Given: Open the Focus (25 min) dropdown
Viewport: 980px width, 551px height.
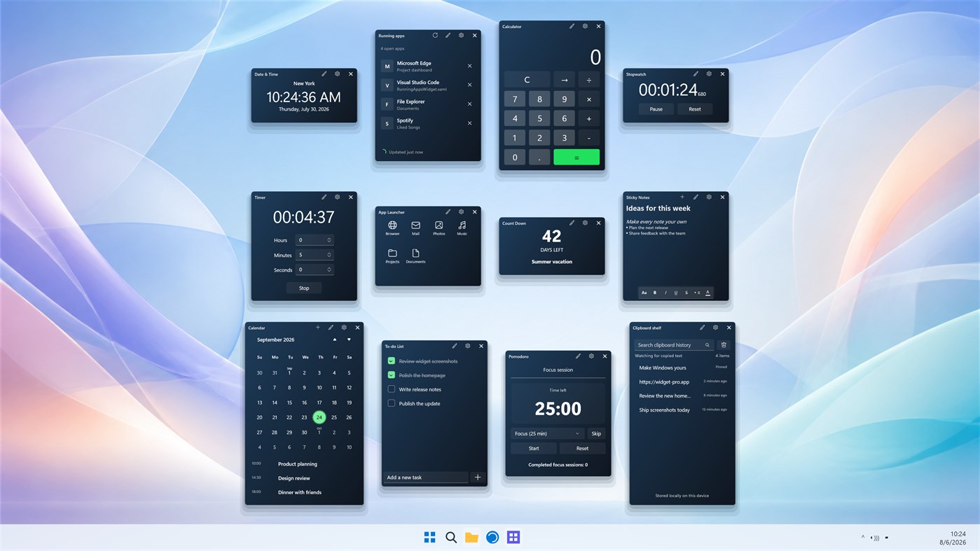Looking at the screenshot, I should point(547,433).
